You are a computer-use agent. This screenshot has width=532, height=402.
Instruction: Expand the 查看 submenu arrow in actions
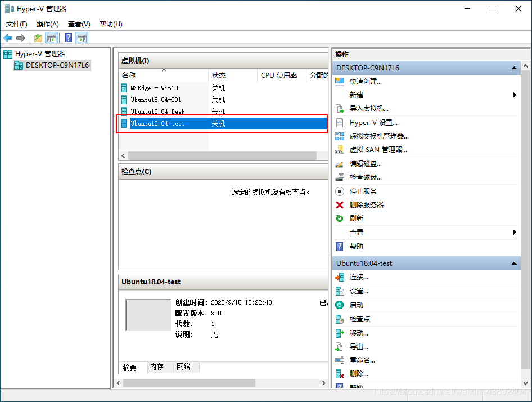515,233
